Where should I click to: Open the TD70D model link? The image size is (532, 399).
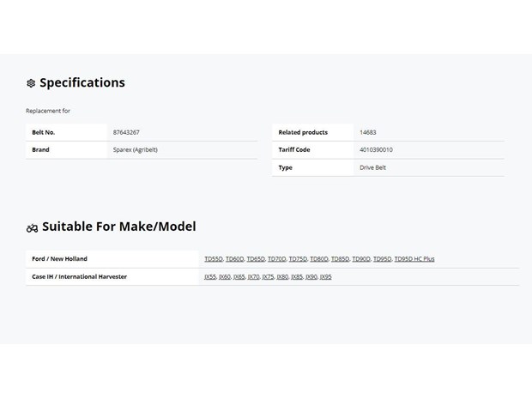coord(276,259)
